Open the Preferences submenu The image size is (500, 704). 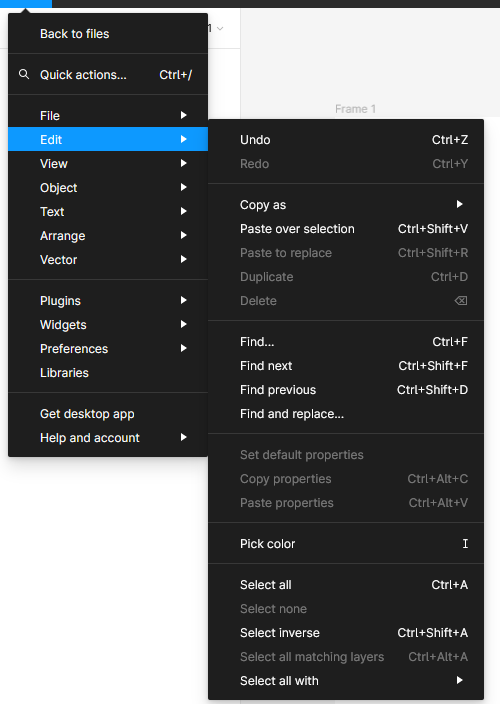click(x=108, y=348)
